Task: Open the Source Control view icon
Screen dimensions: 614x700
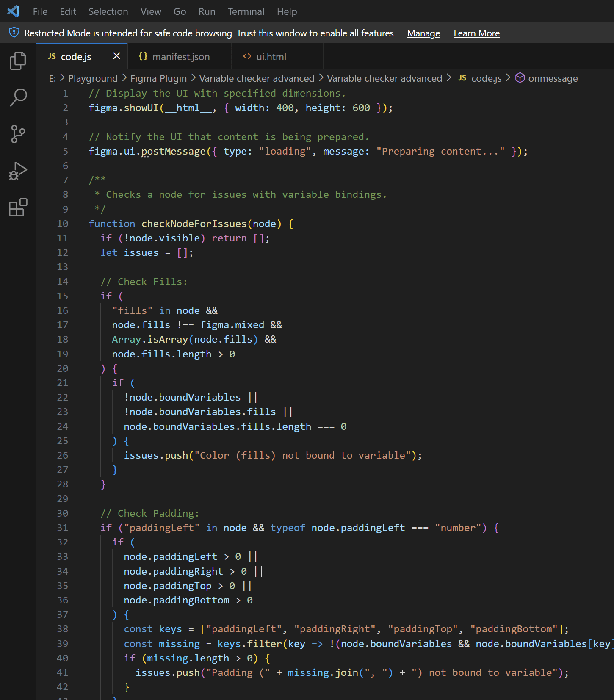Action: [x=18, y=134]
